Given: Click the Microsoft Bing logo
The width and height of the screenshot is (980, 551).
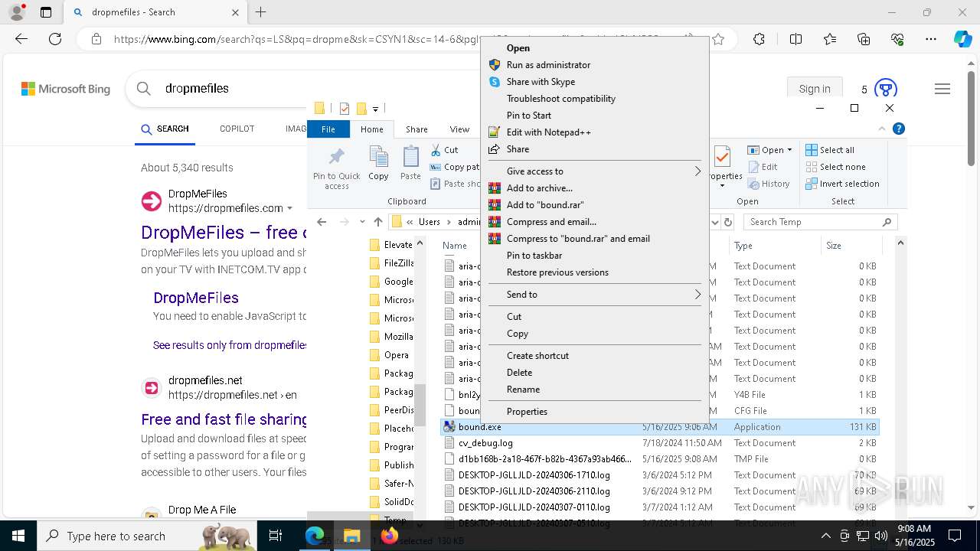Looking at the screenshot, I should 66,89.
